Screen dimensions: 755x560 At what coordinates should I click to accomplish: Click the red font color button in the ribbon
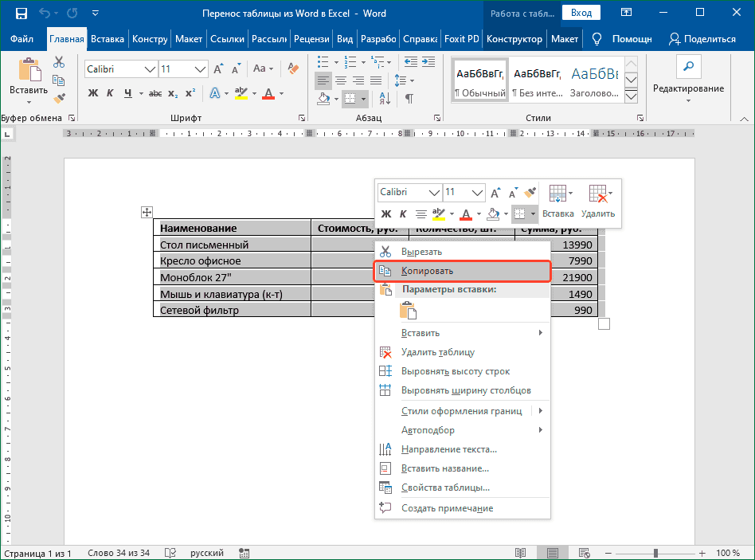268,94
